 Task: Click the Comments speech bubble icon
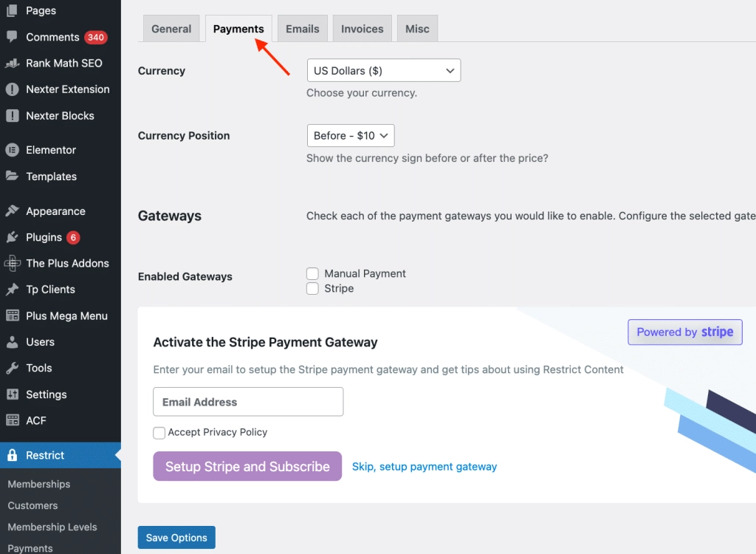12,37
